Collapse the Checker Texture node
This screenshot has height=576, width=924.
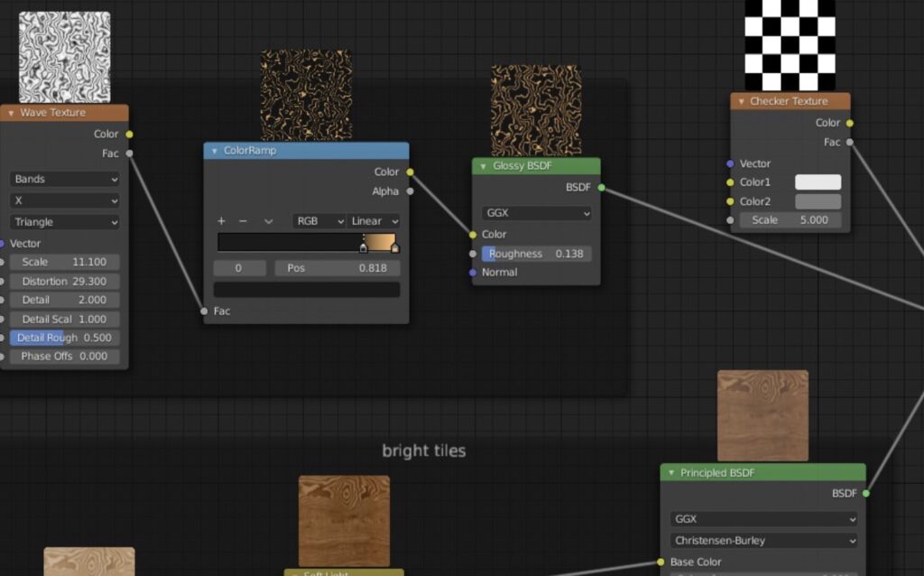(x=742, y=101)
